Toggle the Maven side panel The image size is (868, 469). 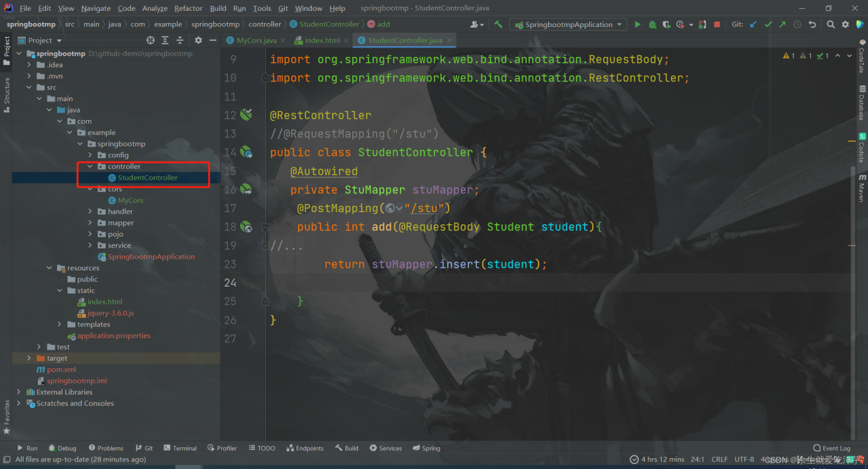(x=861, y=187)
